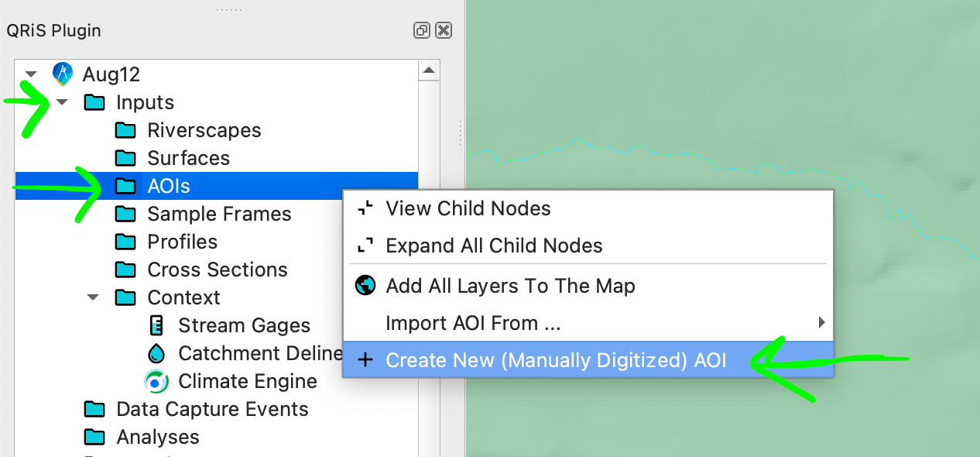Click the Catchment Delineation droplet icon
This screenshot has width=980, height=457.
point(156,353)
